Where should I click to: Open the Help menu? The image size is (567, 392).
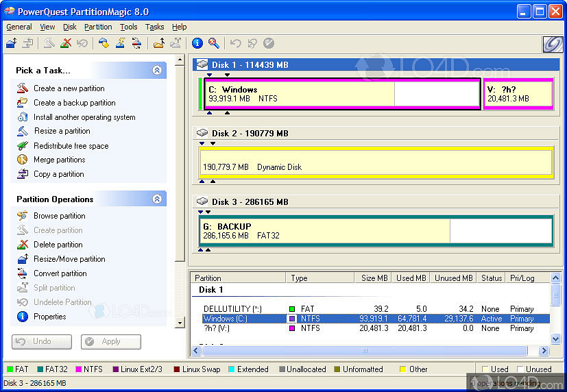click(180, 27)
